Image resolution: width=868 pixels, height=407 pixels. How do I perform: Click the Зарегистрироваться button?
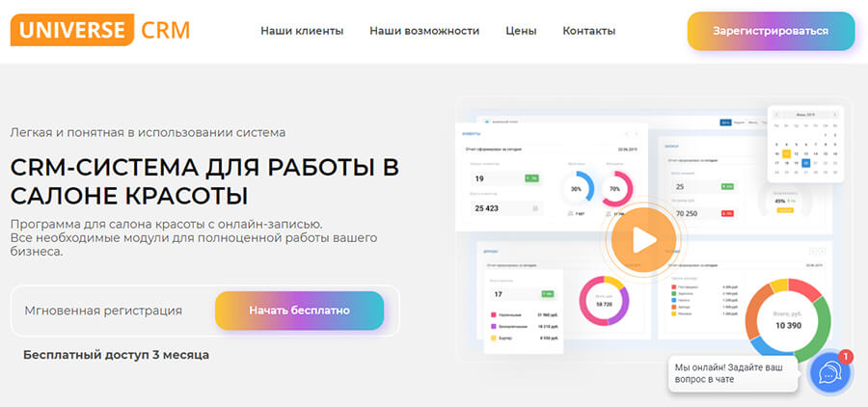pyautogui.click(x=771, y=31)
